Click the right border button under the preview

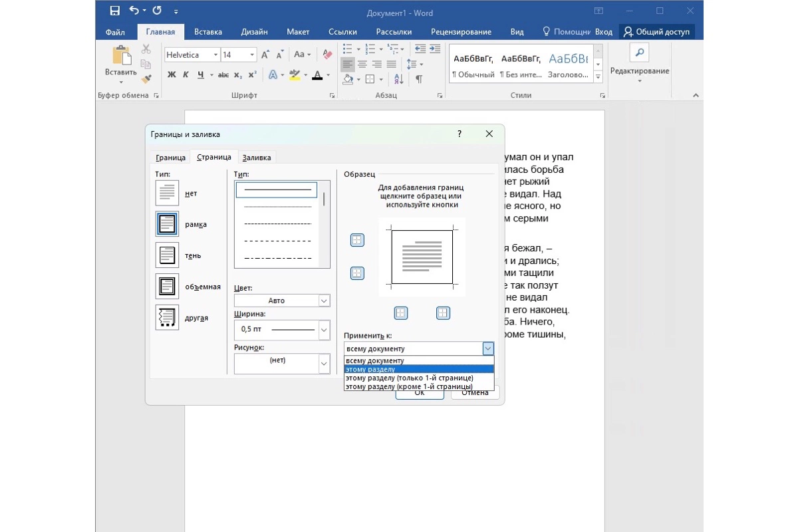[443, 313]
